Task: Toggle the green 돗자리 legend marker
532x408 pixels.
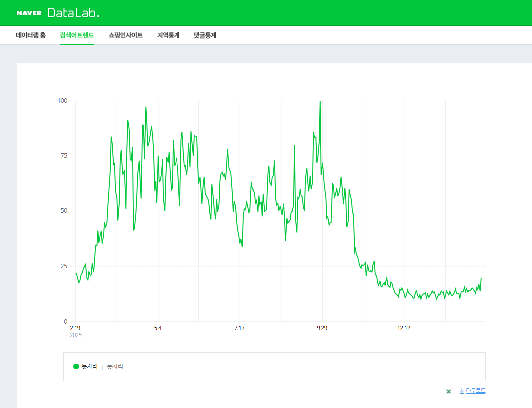Action: (76, 366)
